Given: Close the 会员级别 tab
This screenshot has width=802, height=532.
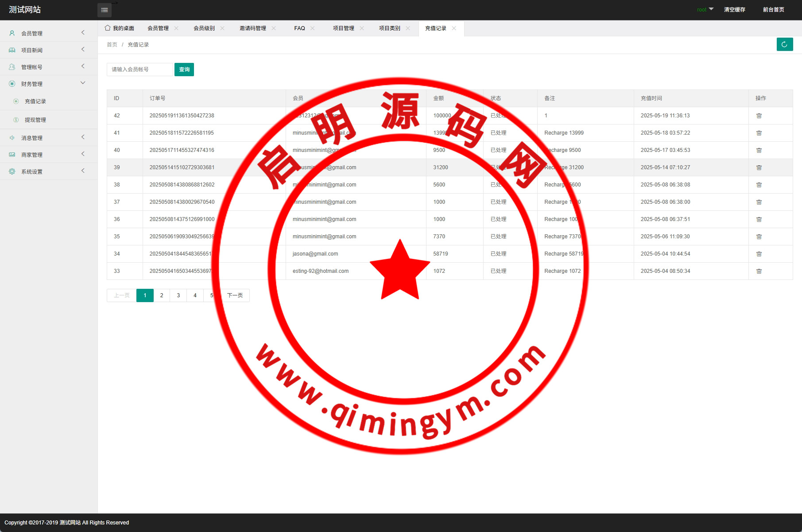Looking at the screenshot, I should [222, 28].
